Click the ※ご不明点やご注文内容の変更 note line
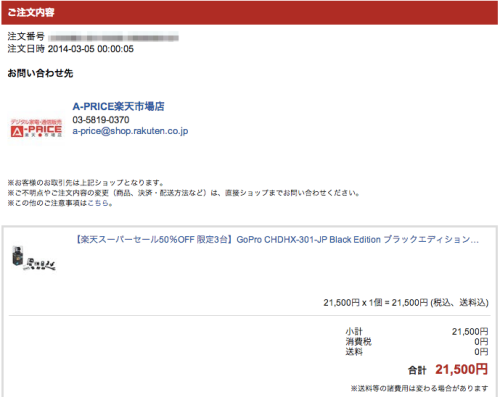Viewport: 500px width, 397px height. (184, 193)
